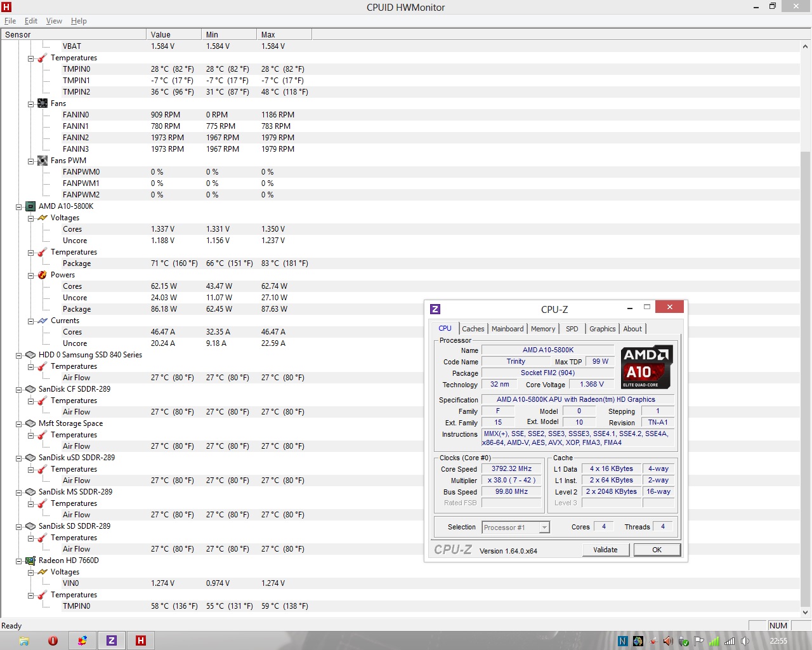Open the Opera browser taskbar icon
This screenshot has height=650, width=812.
53,640
